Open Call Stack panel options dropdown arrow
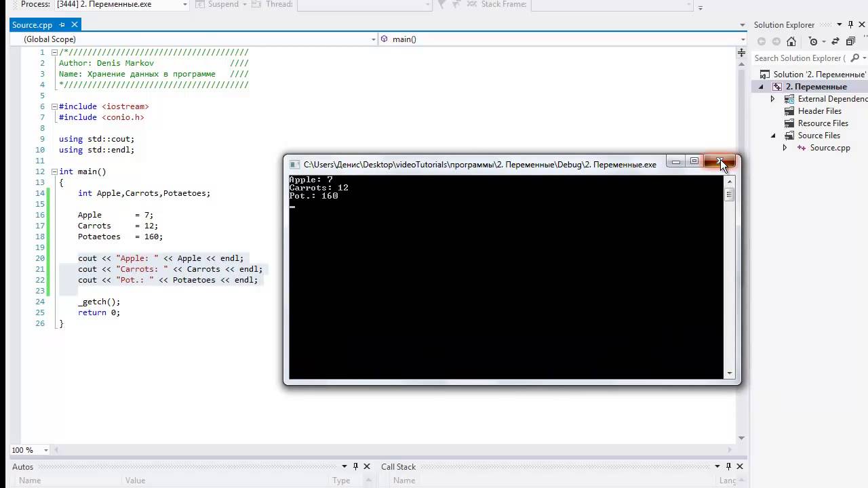The height and width of the screenshot is (488, 868). (x=717, y=466)
